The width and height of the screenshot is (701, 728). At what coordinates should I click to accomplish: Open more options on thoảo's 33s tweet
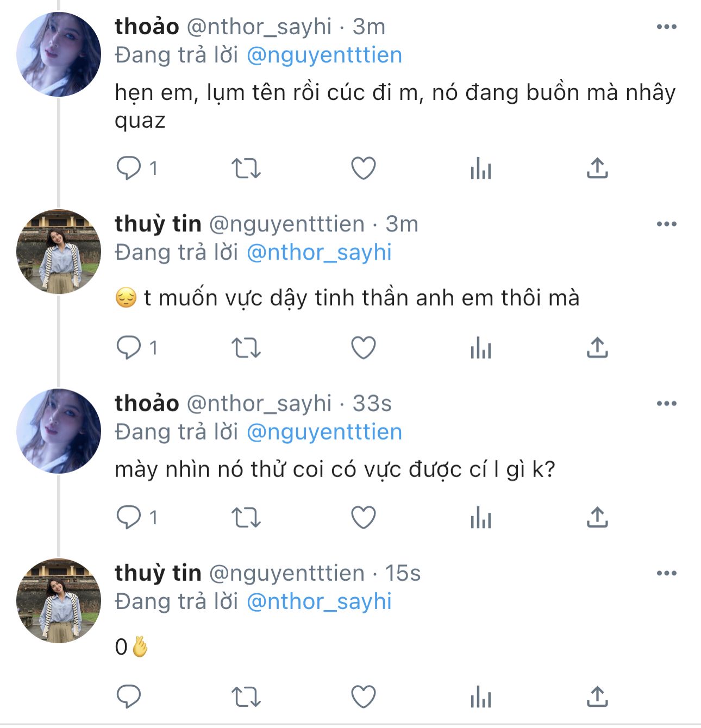pos(666,403)
